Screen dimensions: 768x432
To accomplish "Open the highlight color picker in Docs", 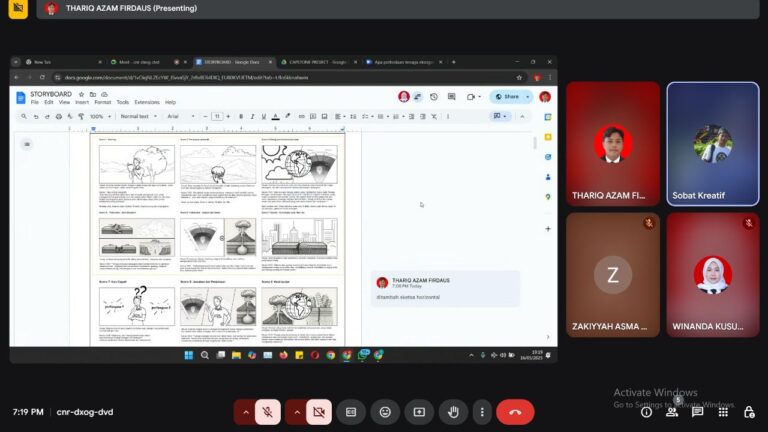I will pos(288,117).
